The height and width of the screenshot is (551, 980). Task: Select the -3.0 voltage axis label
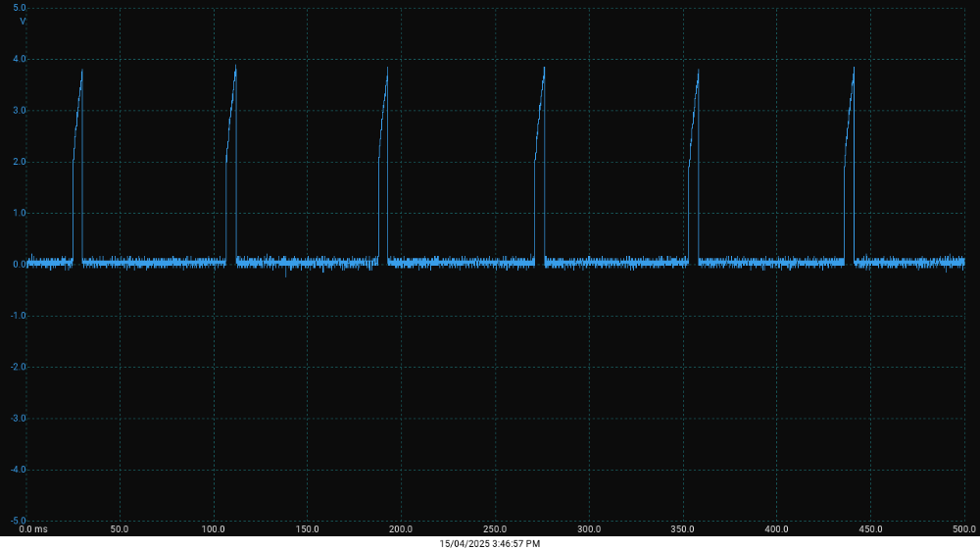(x=18, y=418)
